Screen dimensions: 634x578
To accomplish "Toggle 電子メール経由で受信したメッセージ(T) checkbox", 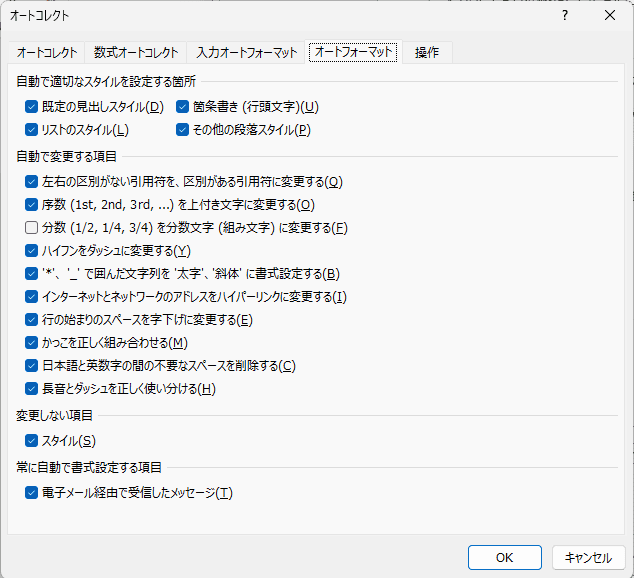I will [x=31, y=493].
